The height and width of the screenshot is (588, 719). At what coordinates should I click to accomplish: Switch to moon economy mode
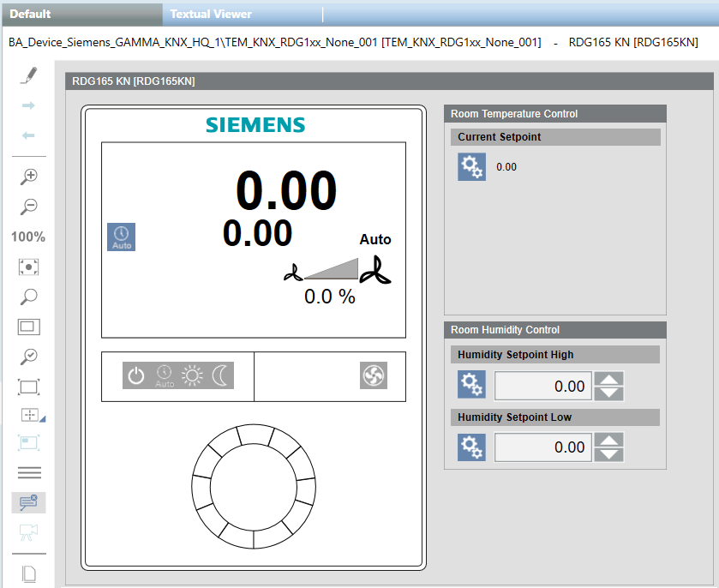click(221, 375)
